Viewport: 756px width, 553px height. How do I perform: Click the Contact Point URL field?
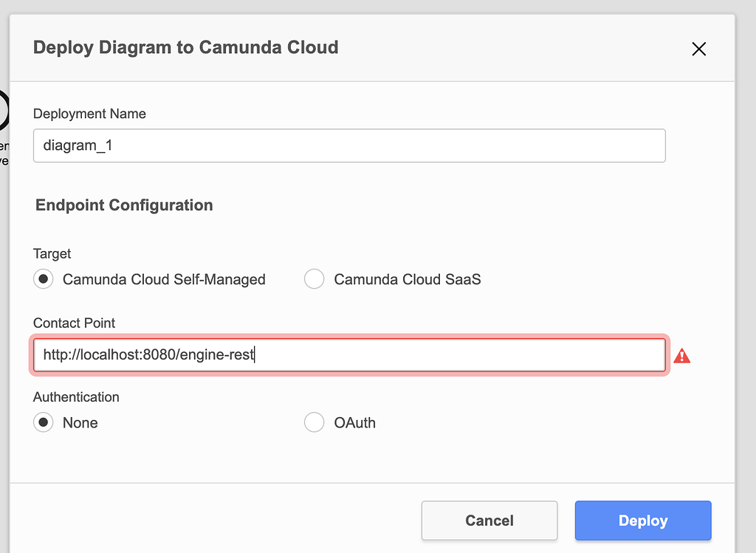click(348, 355)
